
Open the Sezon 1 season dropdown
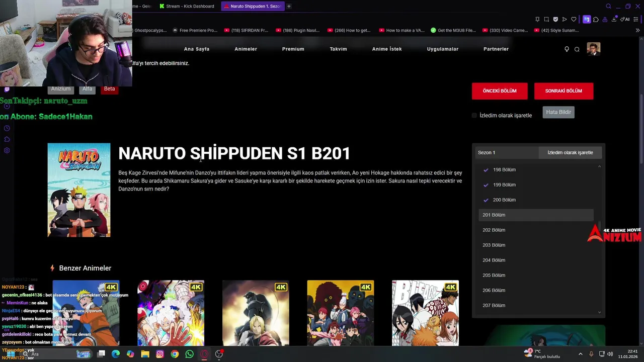507,152
